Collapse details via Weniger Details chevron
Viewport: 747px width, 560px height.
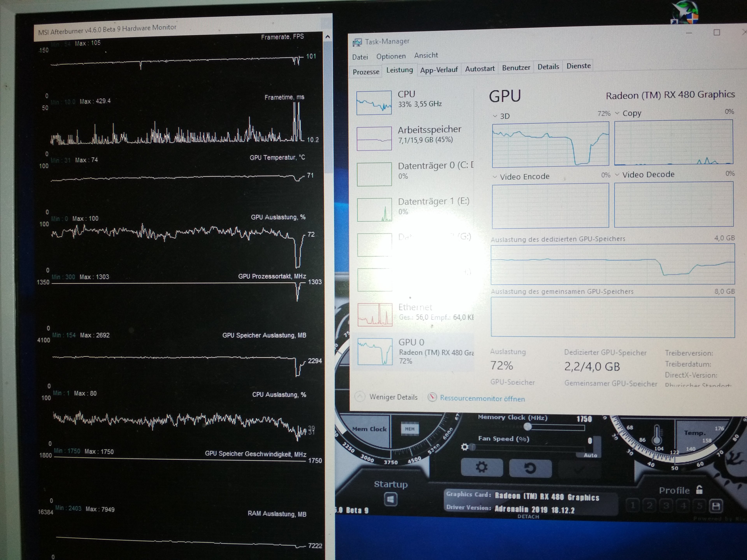[x=360, y=396]
